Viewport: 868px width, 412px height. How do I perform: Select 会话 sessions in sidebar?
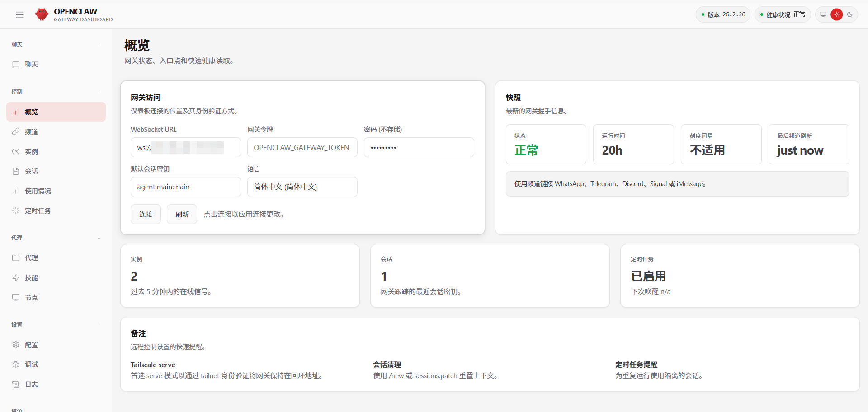click(31, 171)
